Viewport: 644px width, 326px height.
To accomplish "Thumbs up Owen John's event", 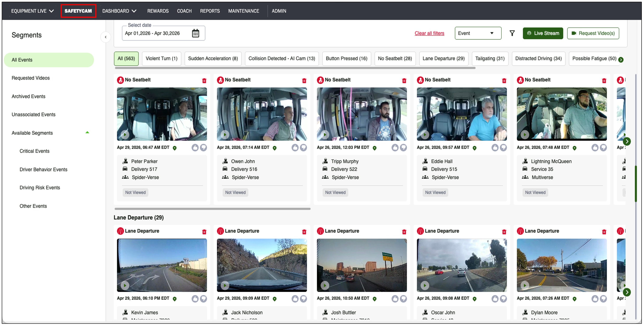I will tap(295, 148).
